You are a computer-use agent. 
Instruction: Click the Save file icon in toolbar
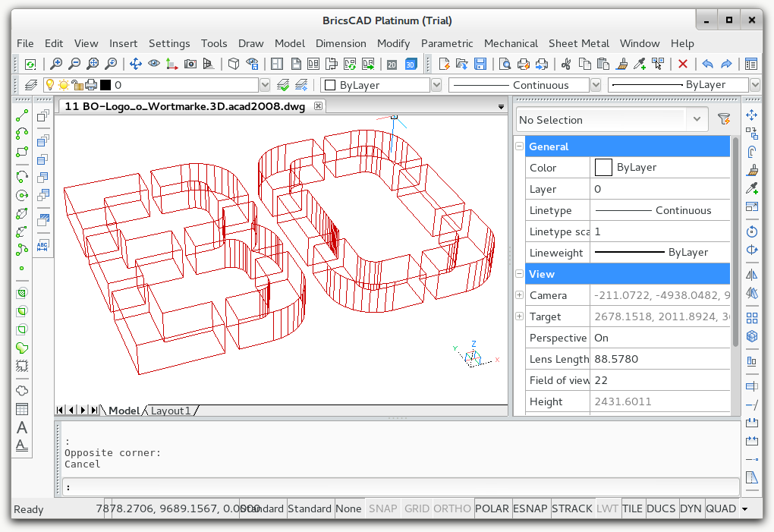(x=480, y=65)
